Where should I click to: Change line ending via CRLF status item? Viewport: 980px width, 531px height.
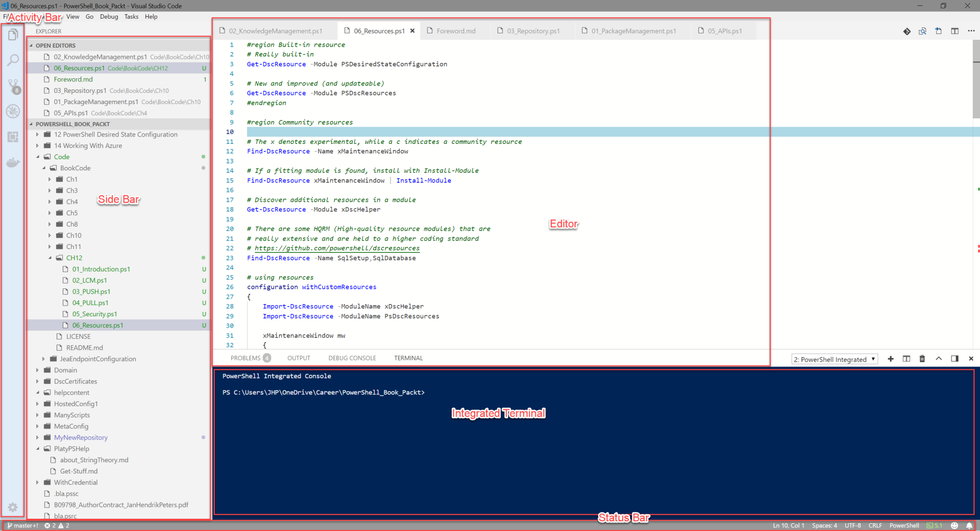coord(875,526)
